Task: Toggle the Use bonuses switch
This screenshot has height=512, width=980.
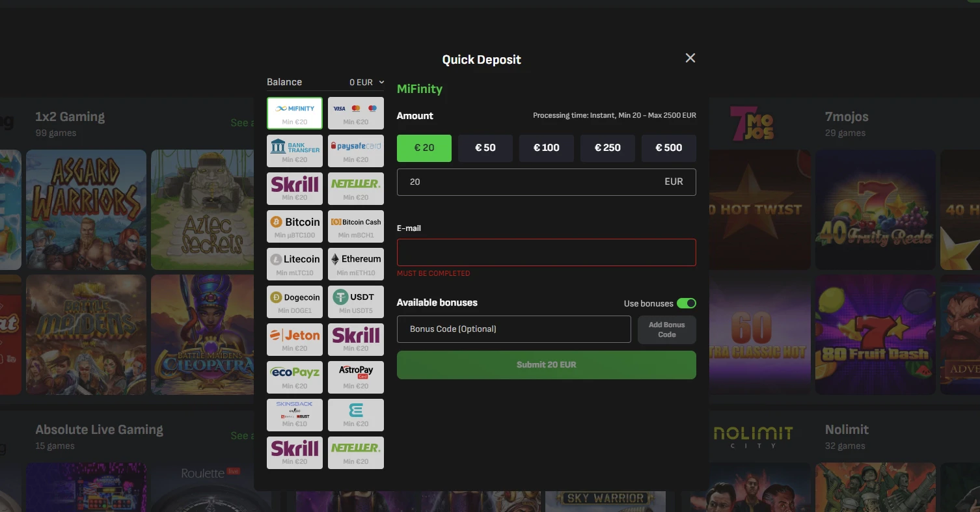Action: tap(687, 303)
